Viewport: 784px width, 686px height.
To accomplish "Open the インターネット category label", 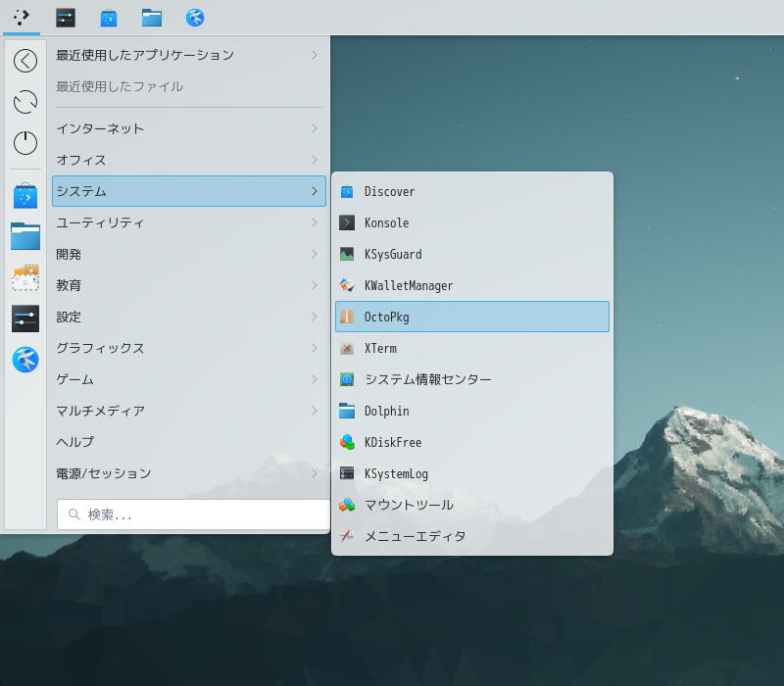I will 100,128.
